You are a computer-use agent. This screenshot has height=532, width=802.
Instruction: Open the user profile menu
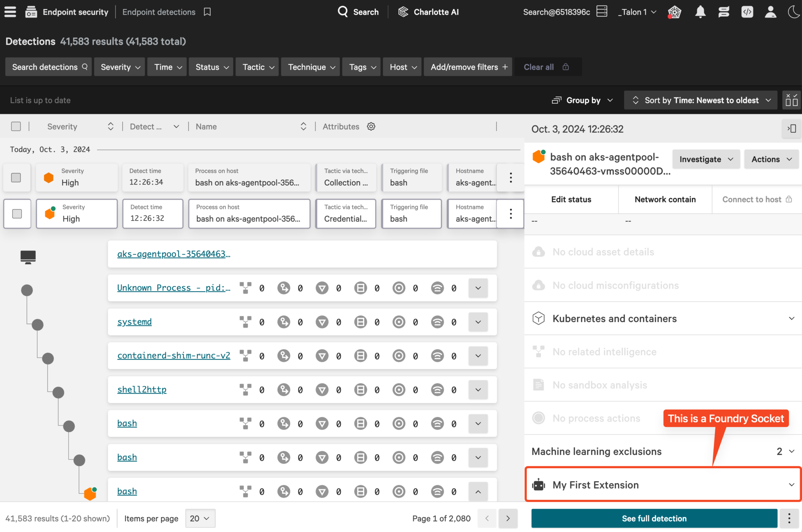(770, 12)
